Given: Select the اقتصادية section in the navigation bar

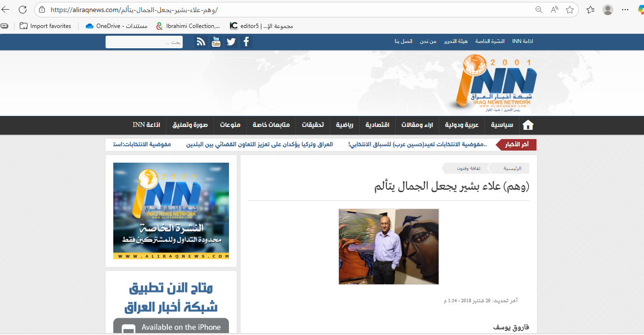Looking at the screenshot, I should pos(377,126).
